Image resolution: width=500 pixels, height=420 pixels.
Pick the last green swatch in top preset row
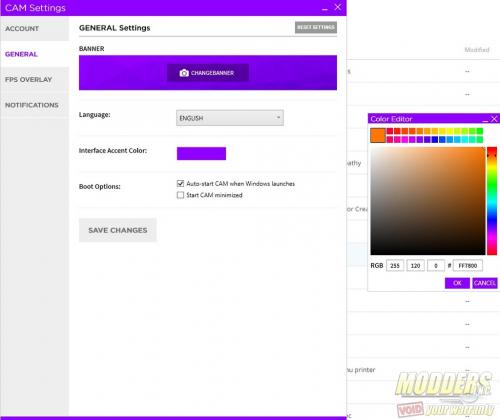point(480,131)
